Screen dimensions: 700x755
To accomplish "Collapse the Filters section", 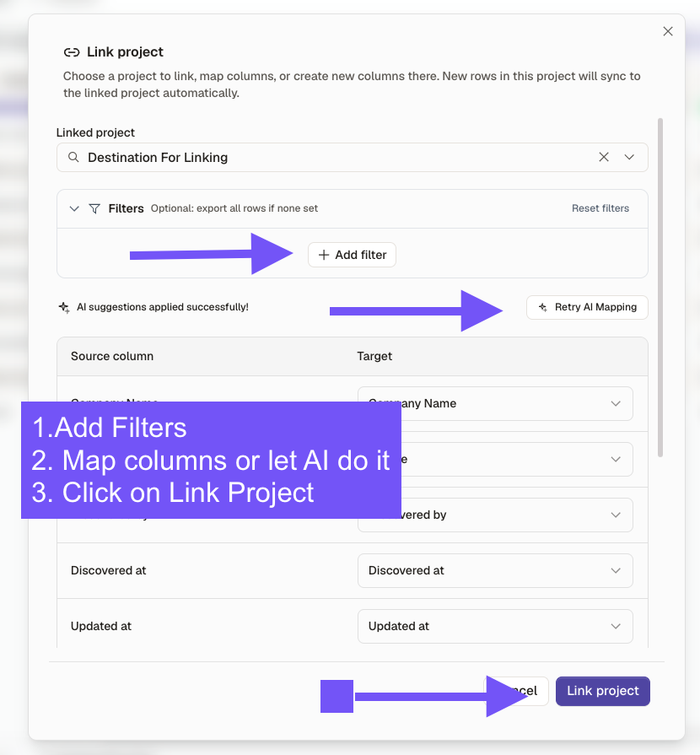I will coord(74,208).
